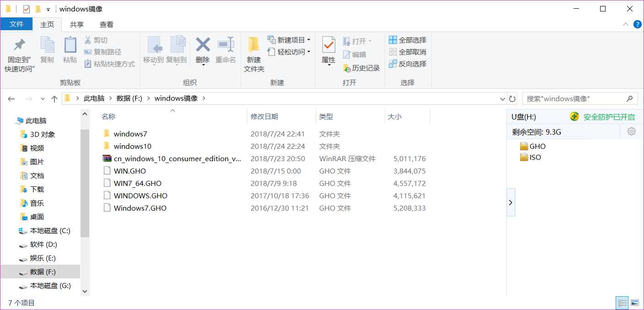Switch to the Share (共享) tab

[77, 24]
